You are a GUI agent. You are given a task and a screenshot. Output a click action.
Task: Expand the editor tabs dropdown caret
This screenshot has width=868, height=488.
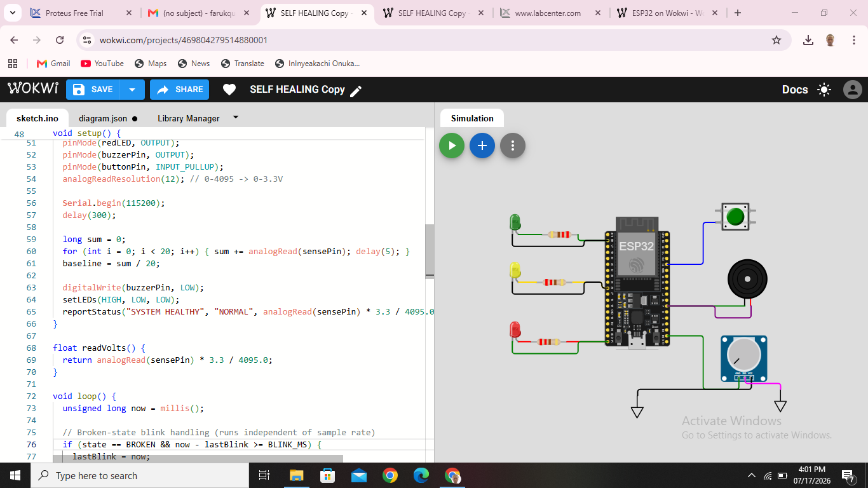(x=236, y=118)
